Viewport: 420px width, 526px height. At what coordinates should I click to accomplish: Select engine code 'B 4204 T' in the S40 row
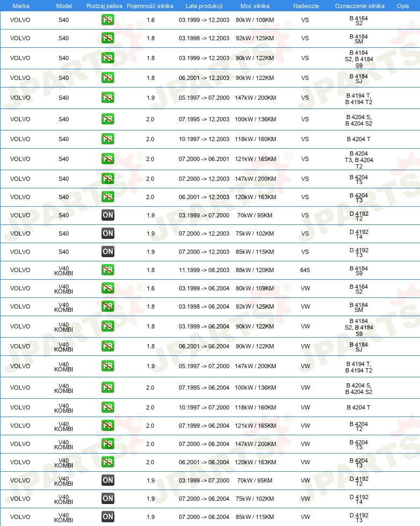tap(359, 139)
